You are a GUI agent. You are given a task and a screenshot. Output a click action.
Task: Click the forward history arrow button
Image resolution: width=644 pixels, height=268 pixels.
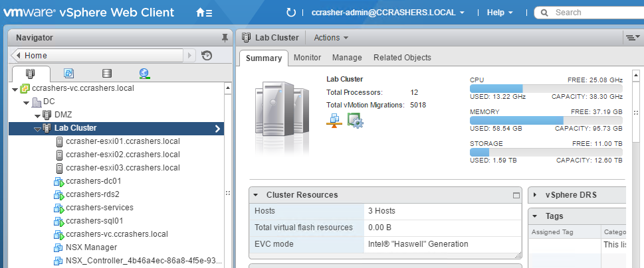(x=189, y=55)
